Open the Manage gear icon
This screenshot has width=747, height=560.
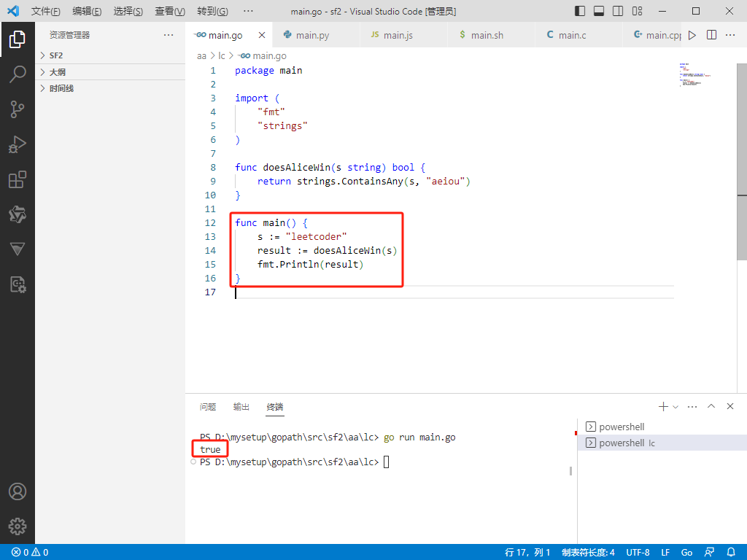(18, 526)
